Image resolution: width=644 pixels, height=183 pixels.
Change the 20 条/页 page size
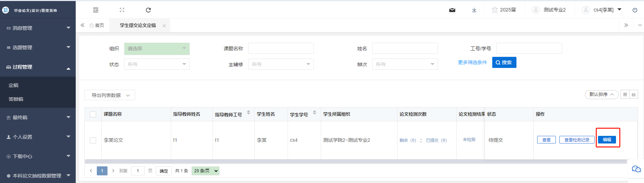point(205,171)
